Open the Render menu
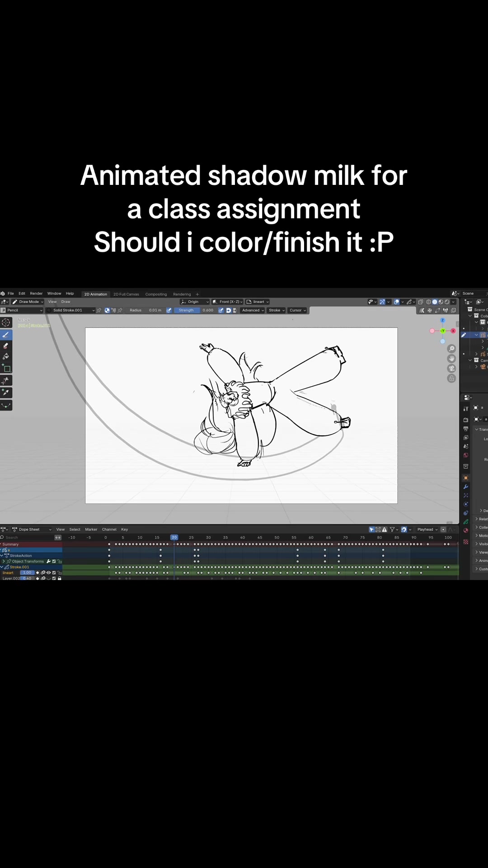This screenshot has height=868, width=488. [36, 293]
